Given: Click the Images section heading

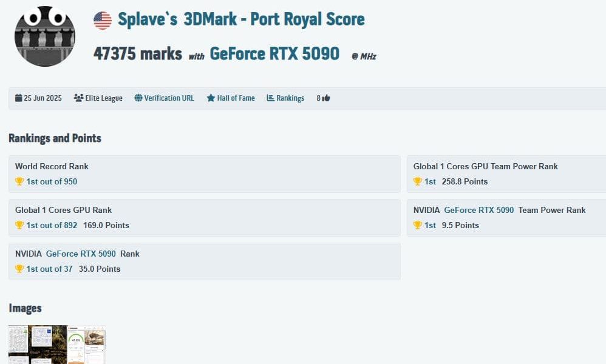Looking at the screenshot, I should click(25, 308).
